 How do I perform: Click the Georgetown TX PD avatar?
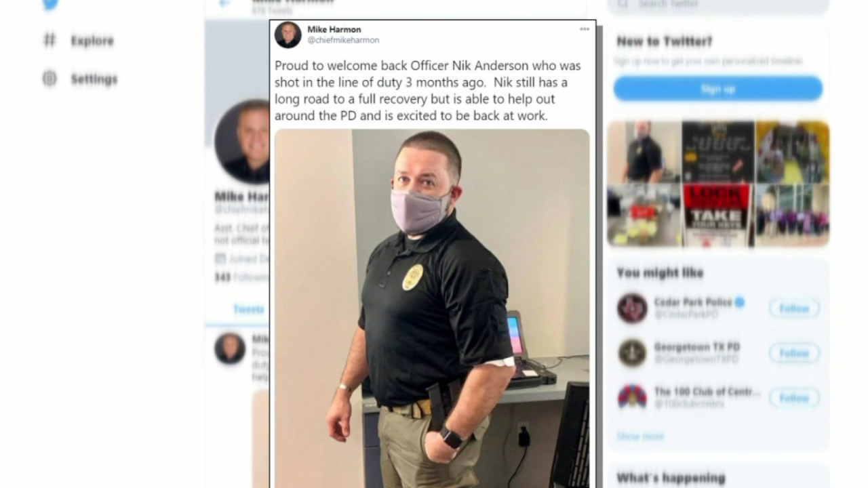click(632, 352)
